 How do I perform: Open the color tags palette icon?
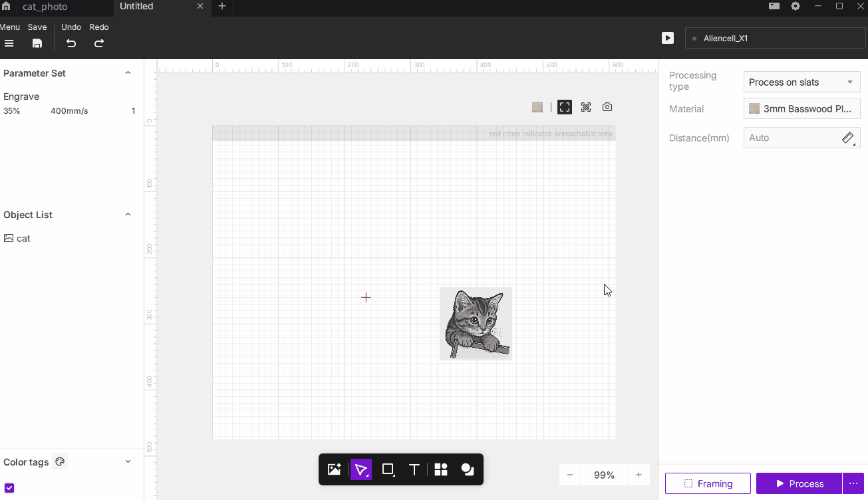point(60,462)
